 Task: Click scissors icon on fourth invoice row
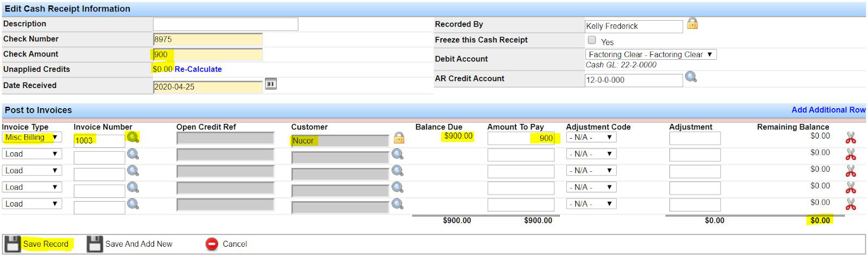[x=851, y=188]
